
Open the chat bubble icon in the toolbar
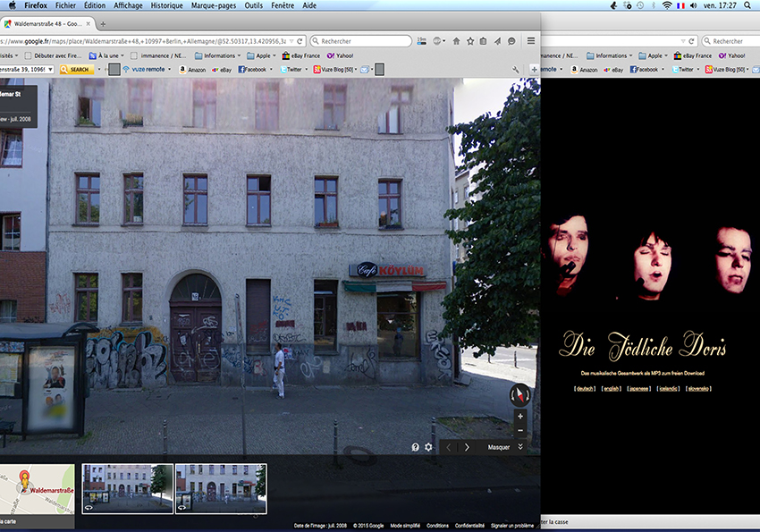click(511, 41)
